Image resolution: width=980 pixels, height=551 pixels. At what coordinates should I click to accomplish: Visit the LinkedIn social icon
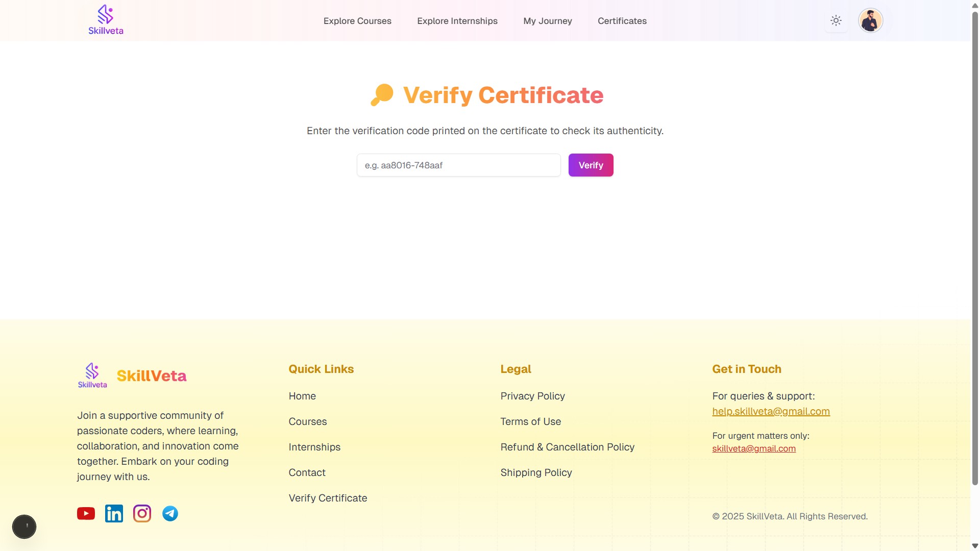(114, 513)
